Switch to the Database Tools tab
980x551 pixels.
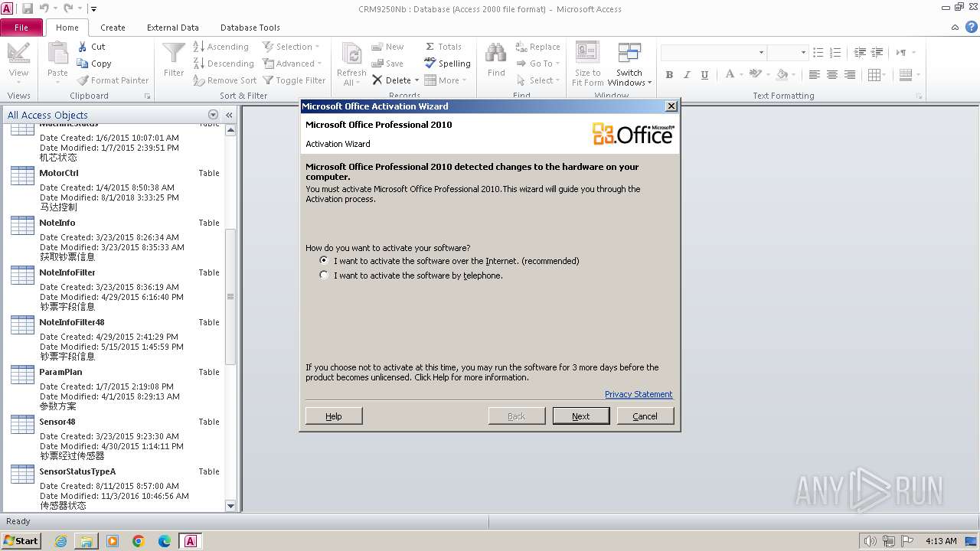tap(250, 28)
